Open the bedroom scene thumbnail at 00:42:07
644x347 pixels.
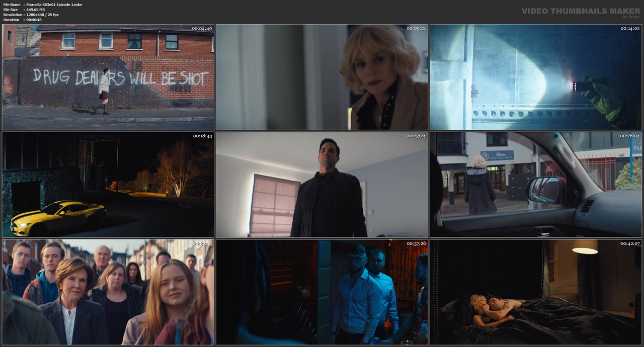[536, 292]
